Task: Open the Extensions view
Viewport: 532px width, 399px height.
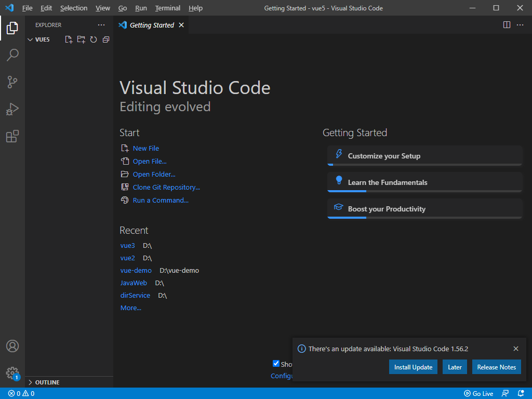Action: pos(12,137)
